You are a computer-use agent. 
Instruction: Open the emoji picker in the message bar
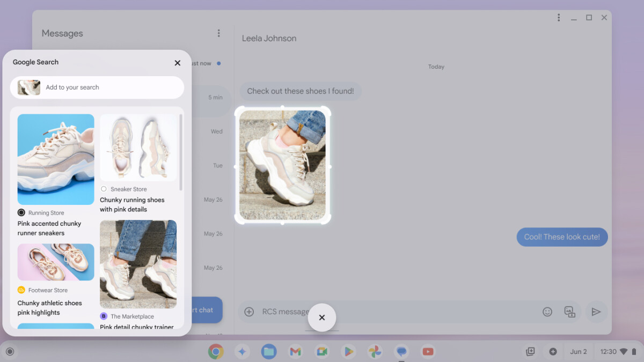pyautogui.click(x=547, y=312)
